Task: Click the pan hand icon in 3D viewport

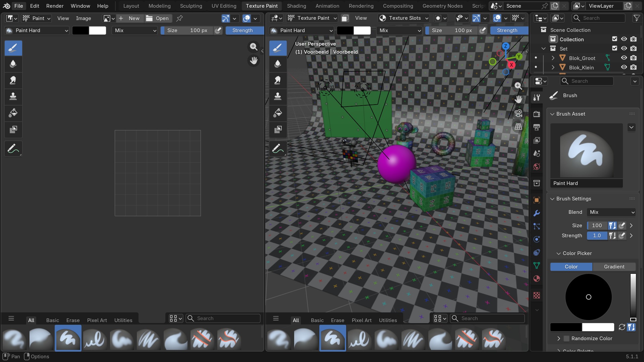Action: pos(518,99)
